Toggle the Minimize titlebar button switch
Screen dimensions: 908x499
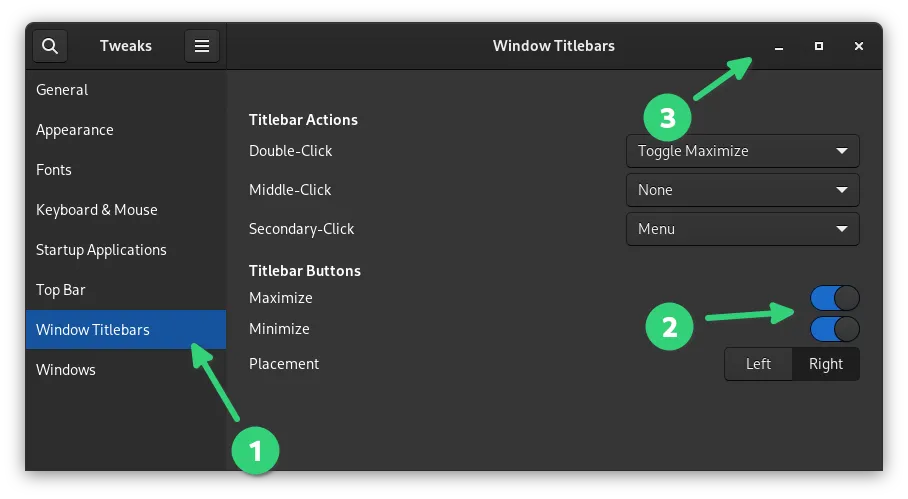pyautogui.click(x=834, y=329)
